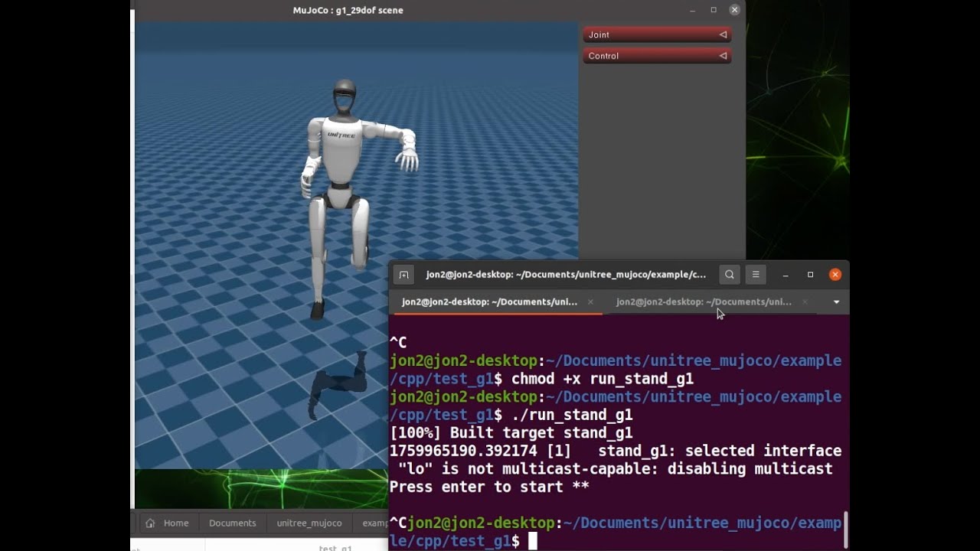Open the terminal tab list dropdown arrow

[836, 302]
